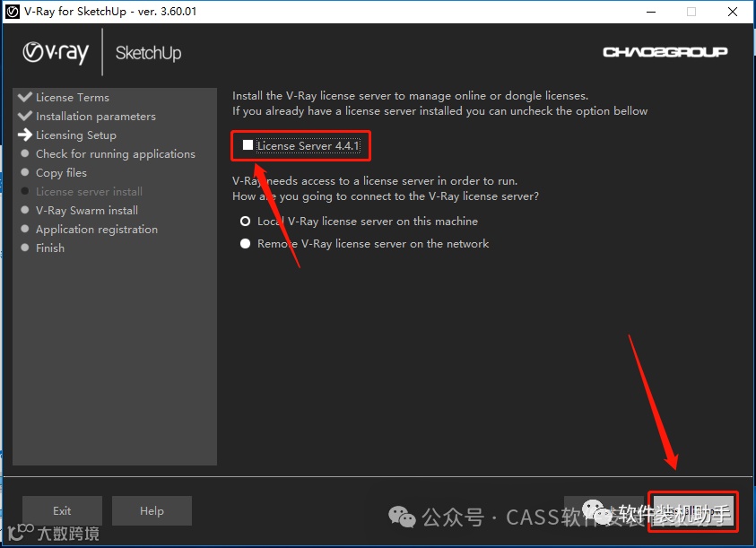Click the bullet beside Finish step

pos(25,248)
